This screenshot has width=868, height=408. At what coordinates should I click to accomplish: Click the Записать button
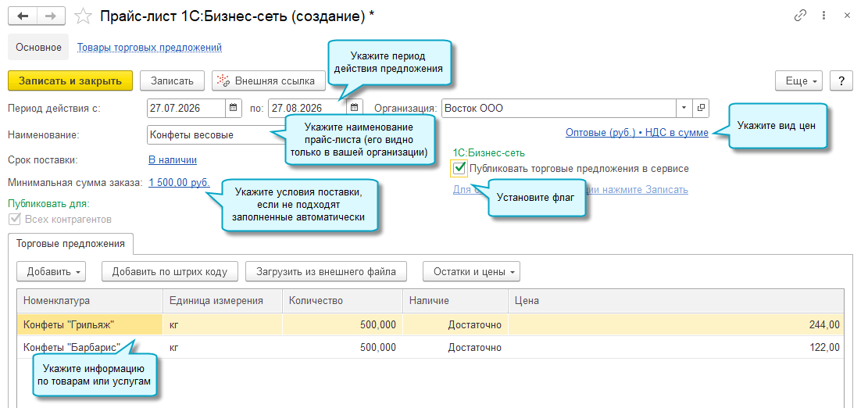pyautogui.click(x=172, y=81)
